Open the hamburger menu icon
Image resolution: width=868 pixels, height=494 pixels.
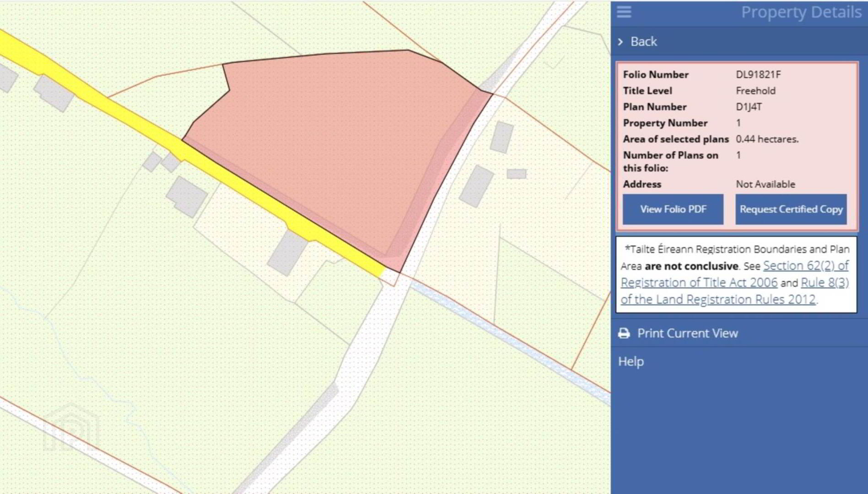tap(624, 12)
